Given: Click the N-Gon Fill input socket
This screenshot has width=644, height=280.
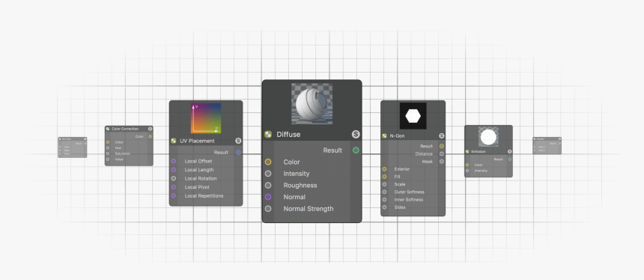Looking at the screenshot, I should point(384,177).
